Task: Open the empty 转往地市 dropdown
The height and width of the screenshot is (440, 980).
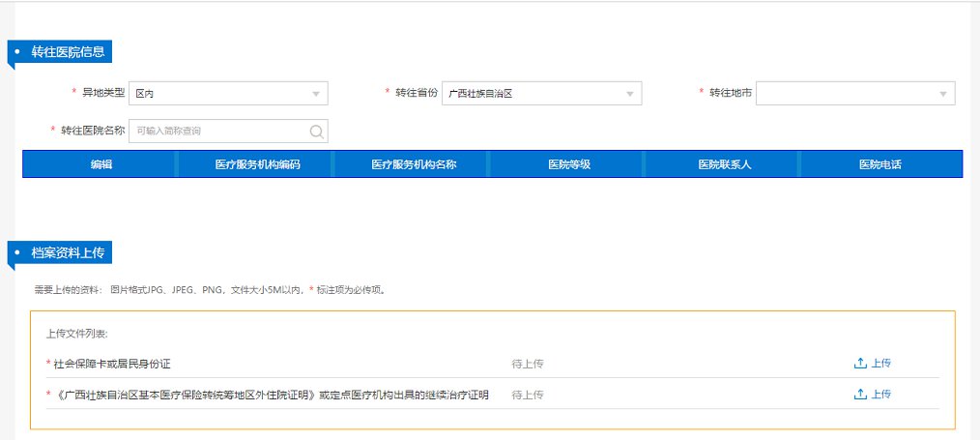Action: tap(855, 94)
